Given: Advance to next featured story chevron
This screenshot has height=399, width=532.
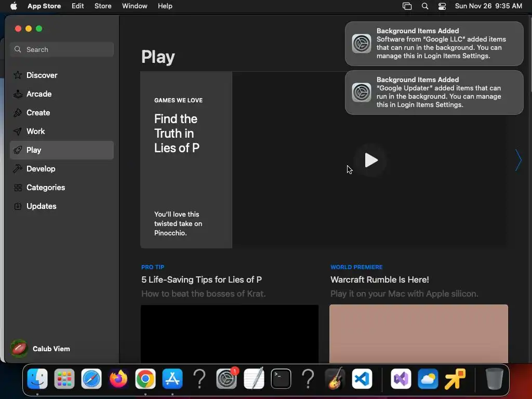Looking at the screenshot, I should click(x=518, y=160).
